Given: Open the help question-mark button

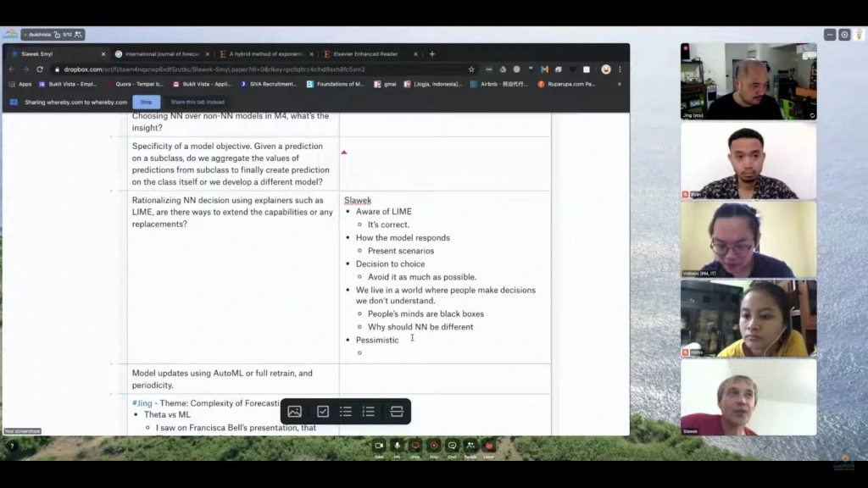Looking at the screenshot, I should (12, 446).
